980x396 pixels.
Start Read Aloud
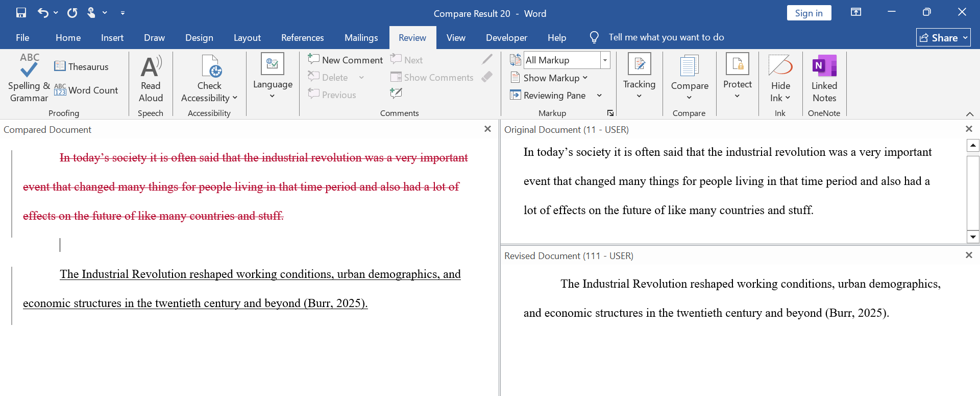coord(151,78)
